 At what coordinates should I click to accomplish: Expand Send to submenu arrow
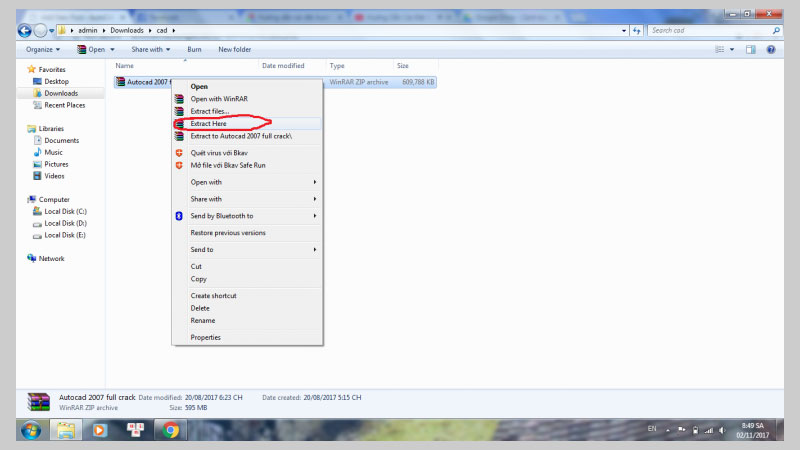coord(315,249)
